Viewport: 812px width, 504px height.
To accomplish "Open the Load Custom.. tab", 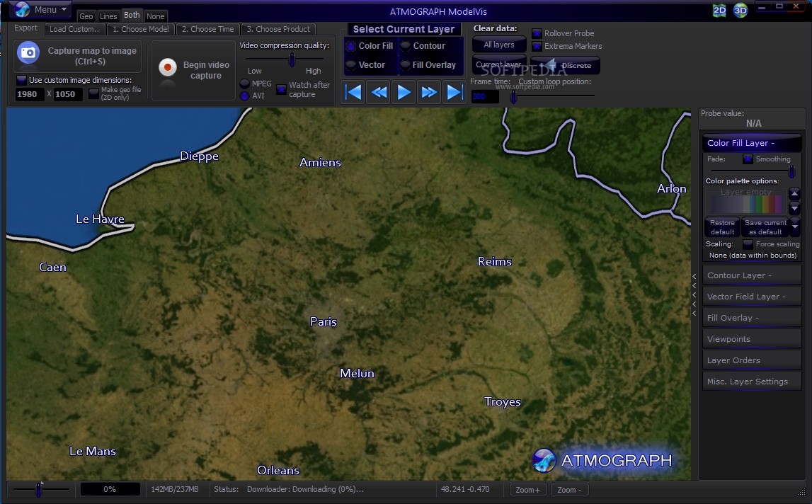I will pyautogui.click(x=74, y=29).
